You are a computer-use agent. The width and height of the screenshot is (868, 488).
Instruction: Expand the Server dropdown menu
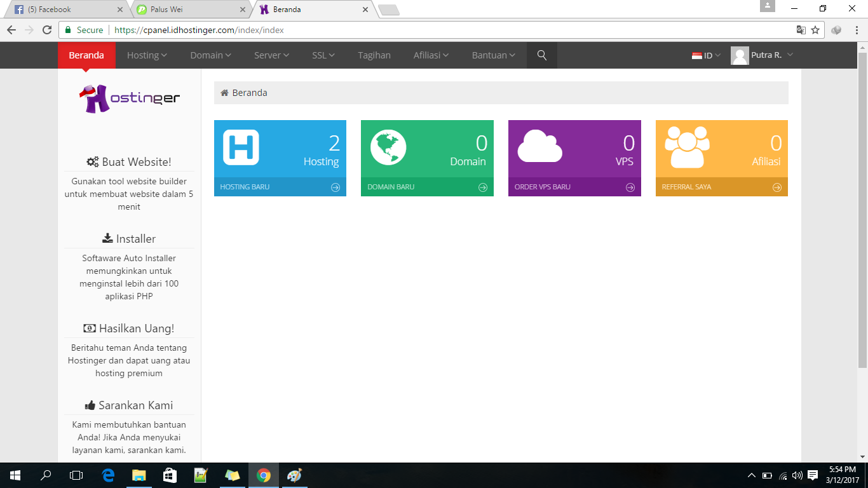click(x=271, y=55)
